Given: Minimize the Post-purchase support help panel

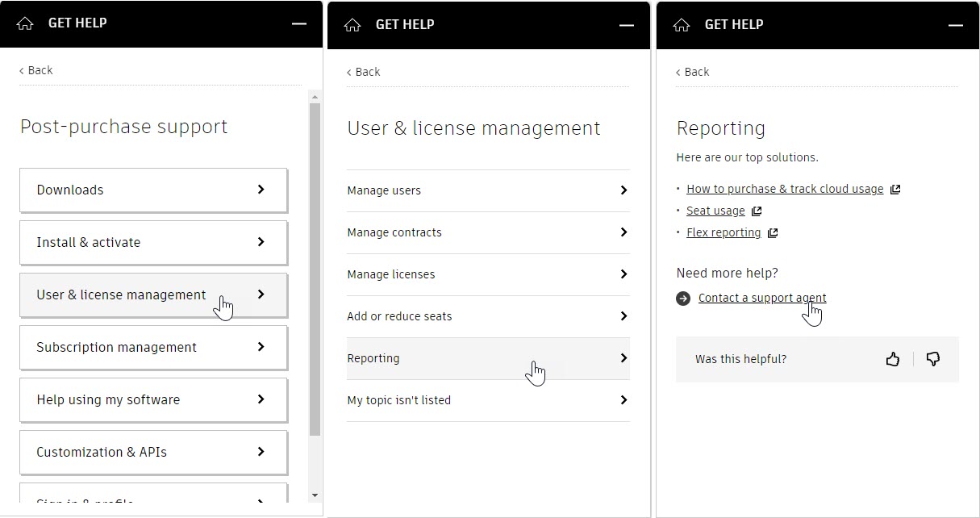Looking at the screenshot, I should click(x=299, y=24).
